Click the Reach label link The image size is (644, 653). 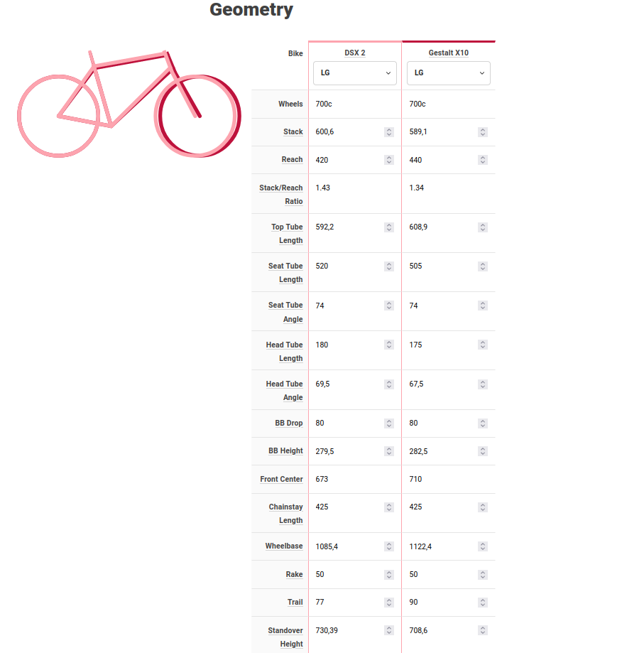pos(292,160)
